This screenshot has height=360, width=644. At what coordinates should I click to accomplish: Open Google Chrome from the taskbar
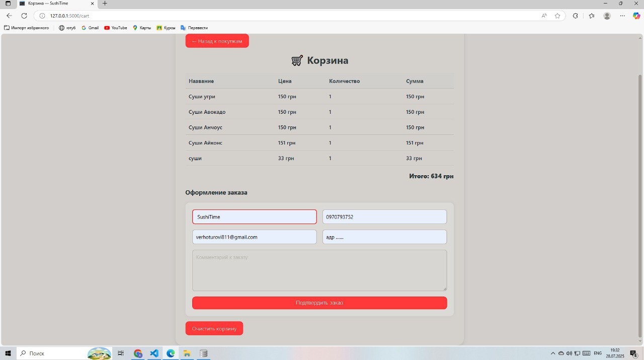tap(138, 353)
